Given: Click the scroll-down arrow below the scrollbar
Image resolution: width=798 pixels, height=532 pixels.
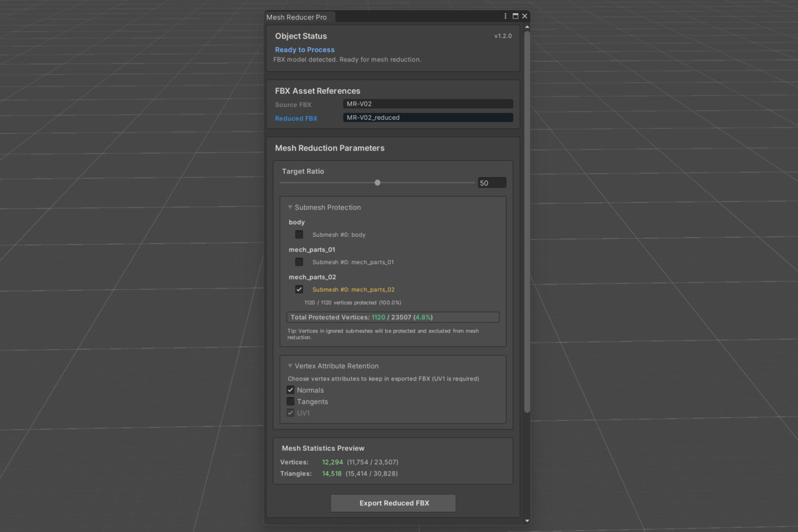Looking at the screenshot, I should (x=527, y=521).
